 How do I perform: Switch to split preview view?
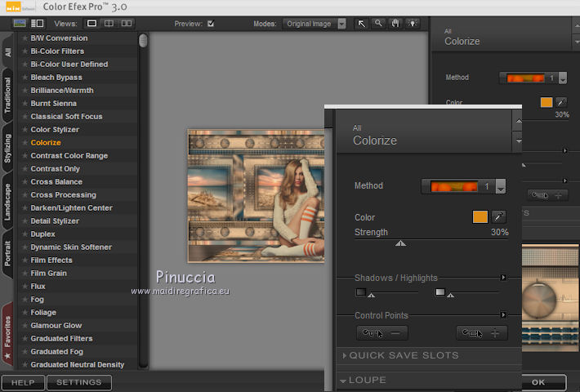[x=109, y=24]
